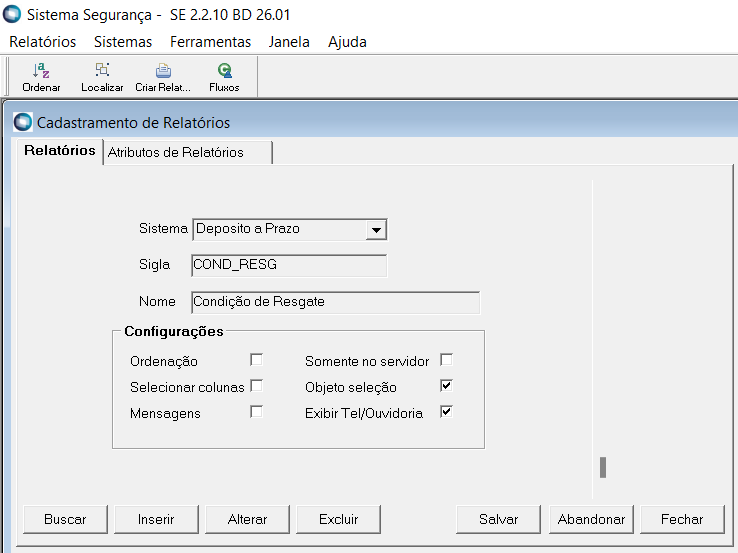Open the Relatórios menu
Screen dimensions: 738x553
point(43,42)
